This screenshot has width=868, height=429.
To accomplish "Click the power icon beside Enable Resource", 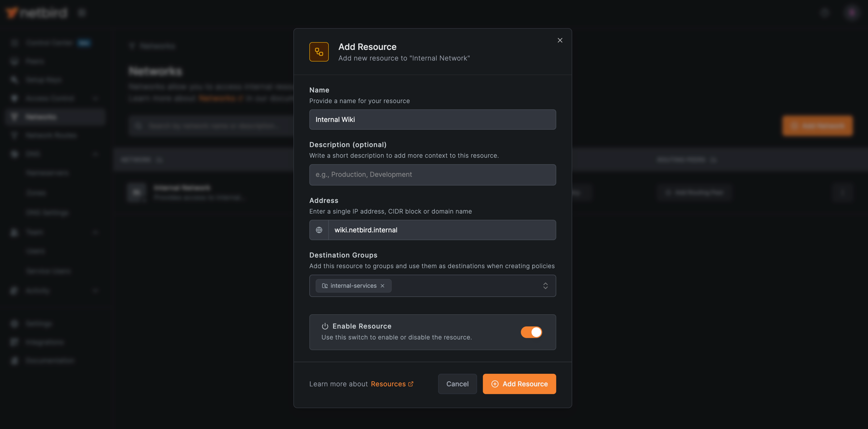I will click(325, 326).
